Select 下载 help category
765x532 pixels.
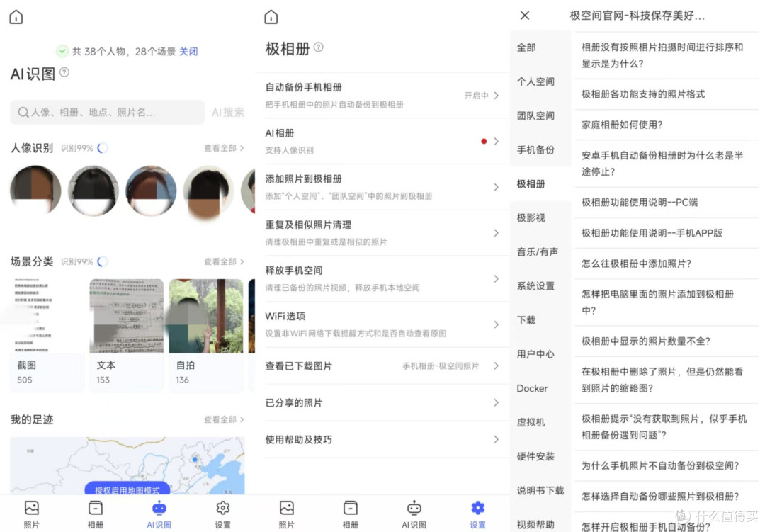pos(526,320)
